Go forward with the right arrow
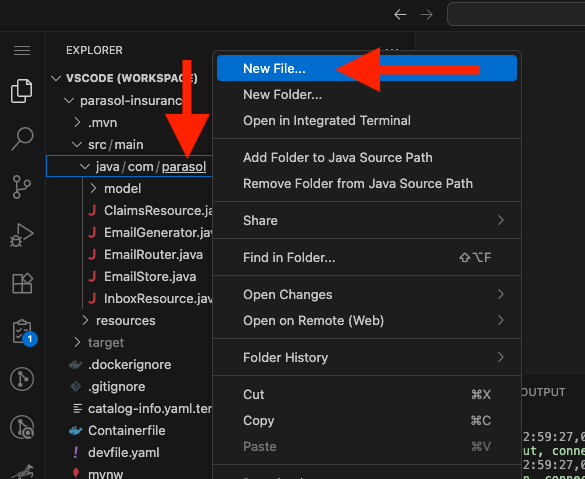Image resolution: width=585 pixels, height=479 pixels. coord(426,15)
